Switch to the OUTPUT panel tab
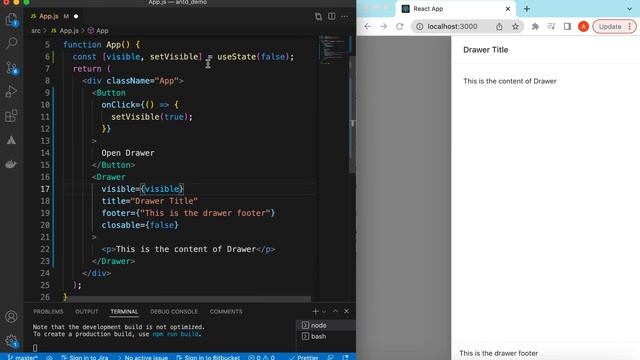Viewport: 640px width, 360px height. point(87,311)
